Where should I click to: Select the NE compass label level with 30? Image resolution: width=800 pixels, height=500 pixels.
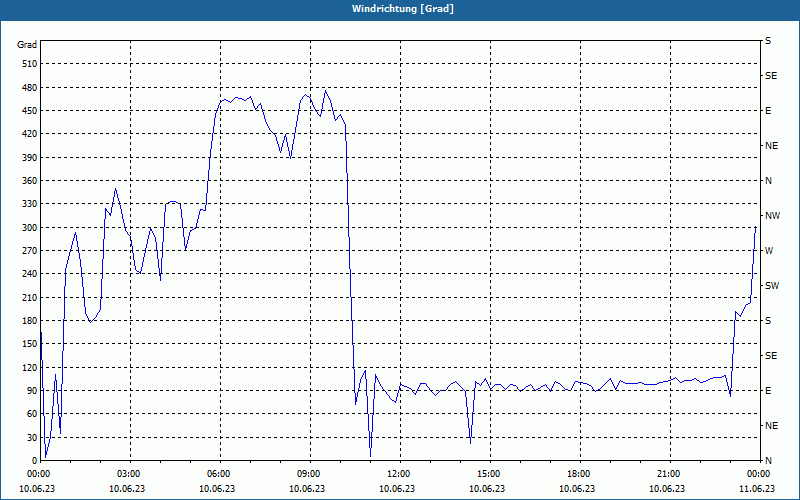[x=771, y=426]
